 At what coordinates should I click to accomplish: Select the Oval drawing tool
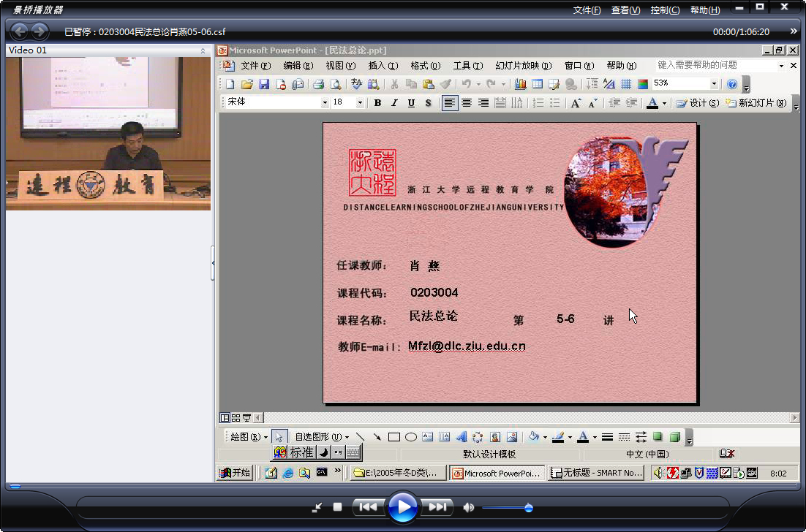tap(411, 437)
